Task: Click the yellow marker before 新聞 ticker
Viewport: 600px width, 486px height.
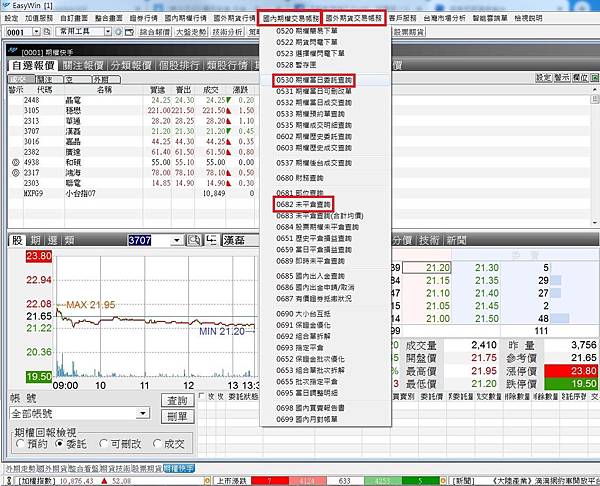Action: click(x=443, y=481)
